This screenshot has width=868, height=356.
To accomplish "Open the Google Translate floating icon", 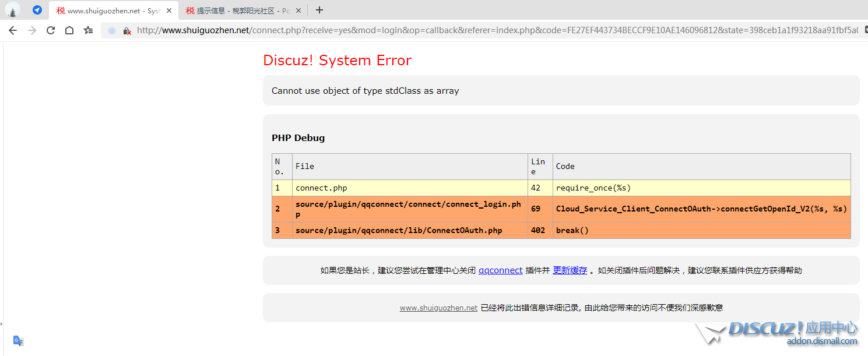I will pyautogui.click(x=18, y=341).
